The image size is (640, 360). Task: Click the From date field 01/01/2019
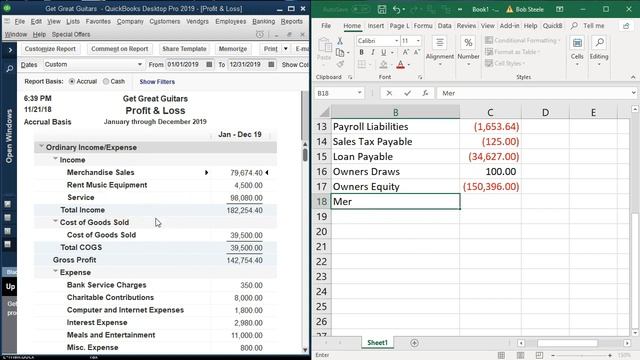[185, 64]
